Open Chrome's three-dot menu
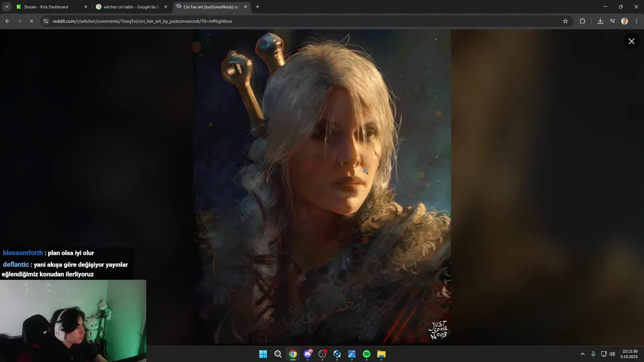The width and height of the screenshot is (644, 362). pos(636,21)
